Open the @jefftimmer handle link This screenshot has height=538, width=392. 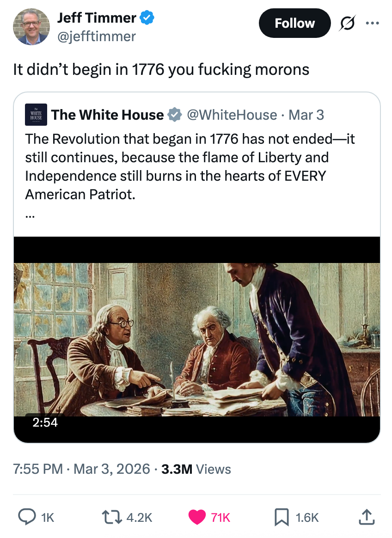coord(96,36)
